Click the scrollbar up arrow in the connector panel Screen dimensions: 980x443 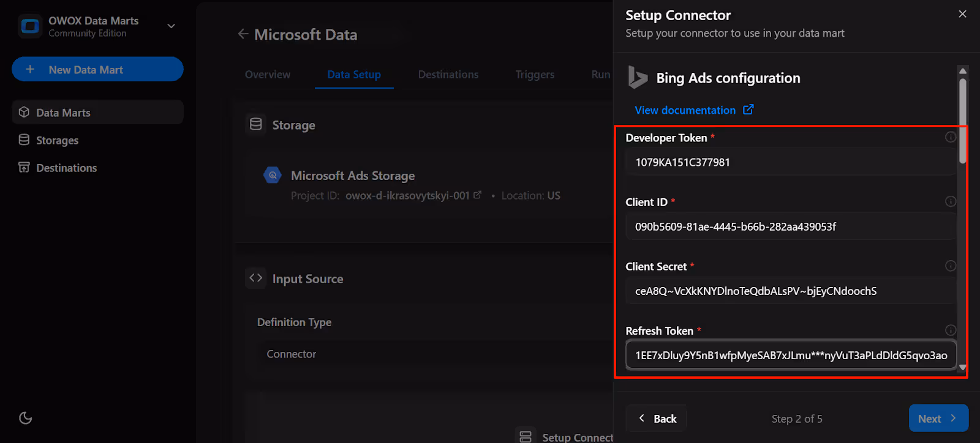[x=963, y=70]
